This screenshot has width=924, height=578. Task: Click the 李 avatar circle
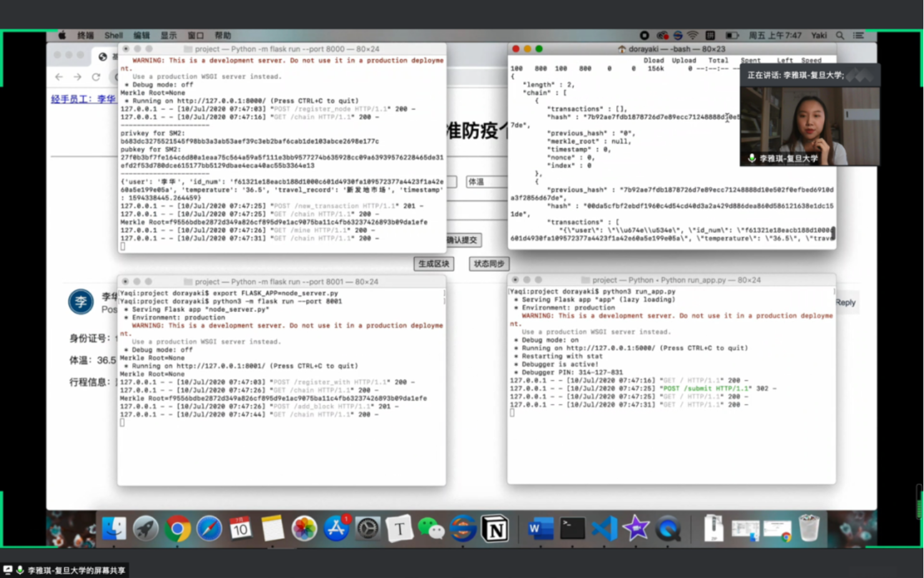(81, 302)
